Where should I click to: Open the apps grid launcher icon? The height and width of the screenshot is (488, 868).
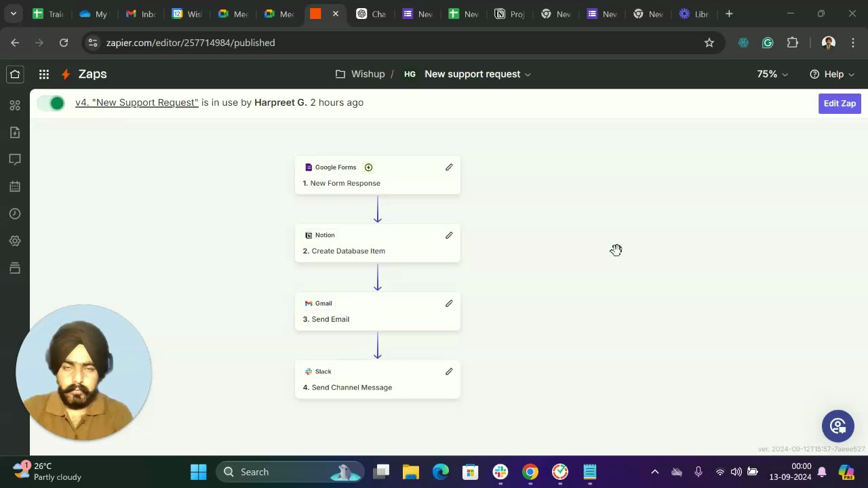44,75
